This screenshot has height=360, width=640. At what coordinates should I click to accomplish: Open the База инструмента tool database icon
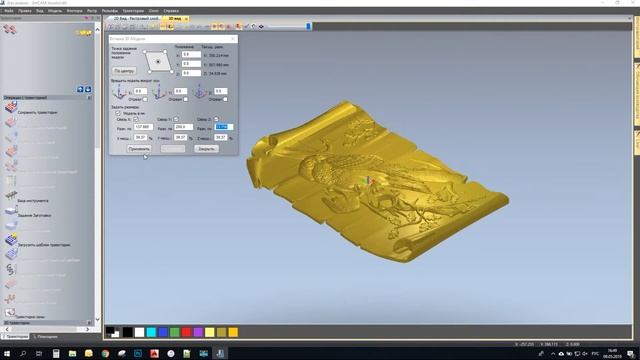click(x=11, y=196)
